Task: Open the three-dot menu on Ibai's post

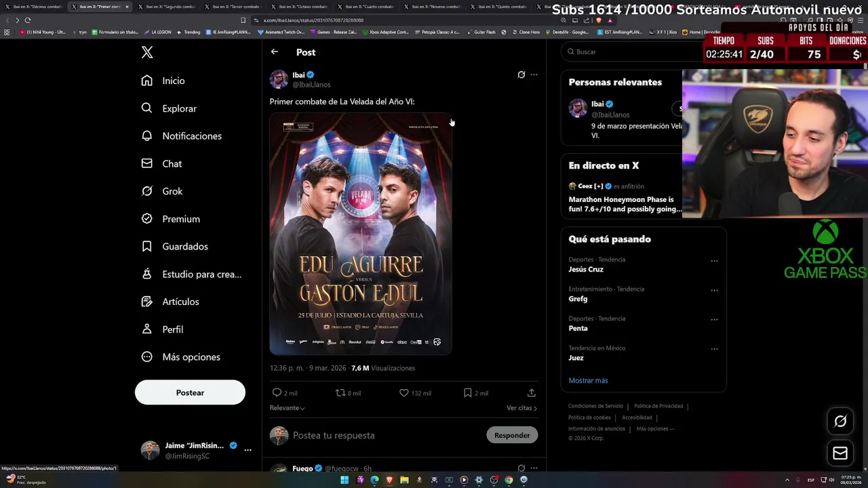Action: 534,75
